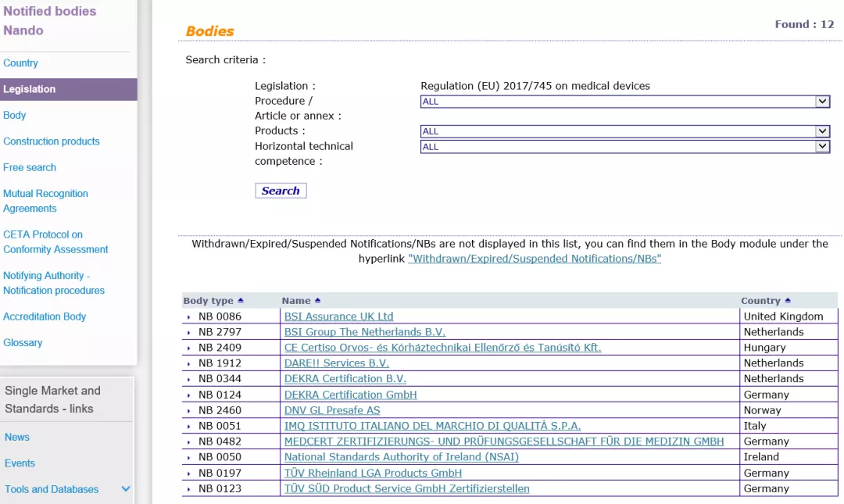Open Horizontal technical competence dropdown
The image size is (844, 504).
[625, 146]
